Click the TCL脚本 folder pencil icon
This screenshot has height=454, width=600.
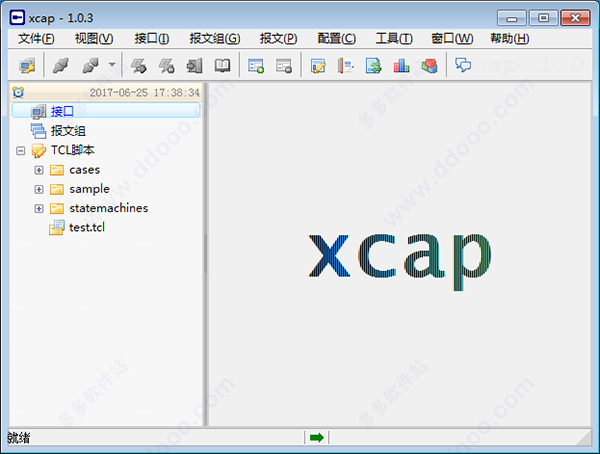39,150
